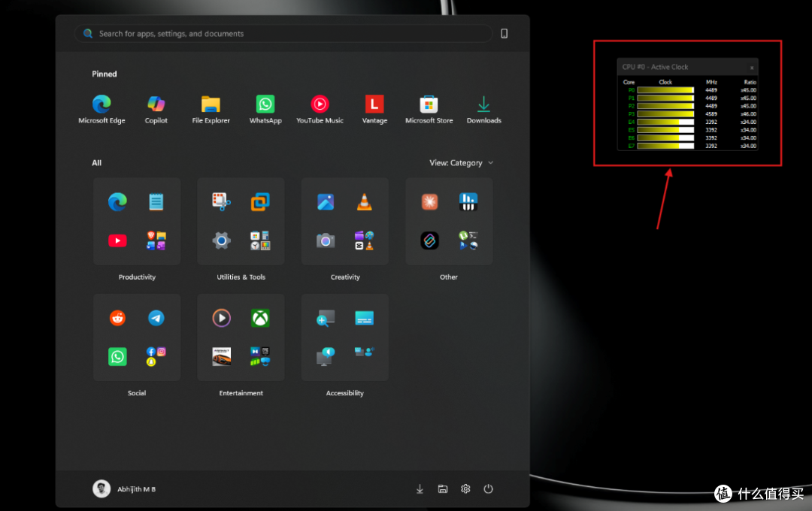Open orange starburst app in Other
This screenshot has width=812, height=511.
click(x=429, y=201)
